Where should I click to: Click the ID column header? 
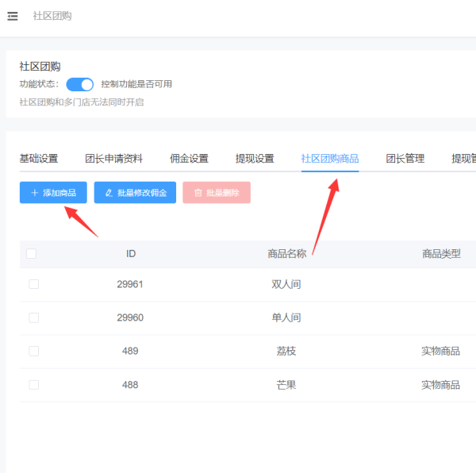131,254
